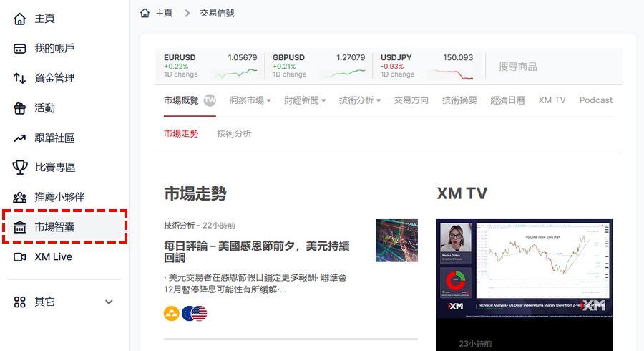Open the USDJPY ticker card
The width and height of the screenshot is (644, 351).
tap(427, 66)
